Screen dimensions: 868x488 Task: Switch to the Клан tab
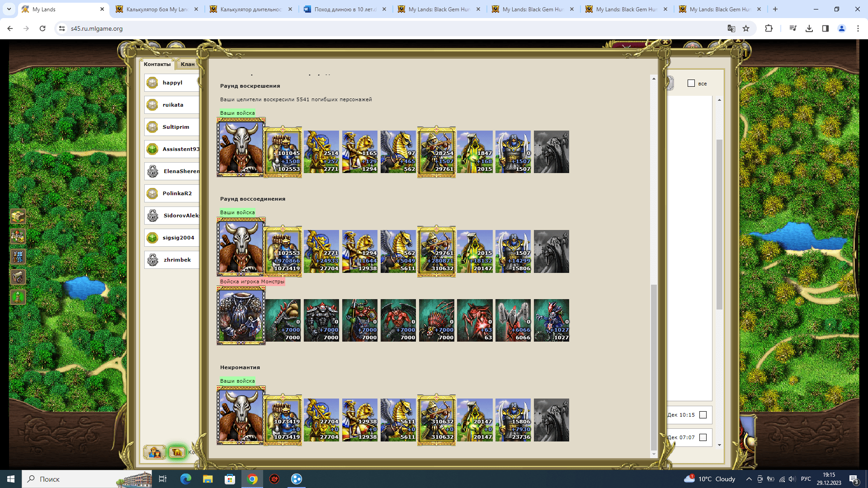[x=188, y=64]
